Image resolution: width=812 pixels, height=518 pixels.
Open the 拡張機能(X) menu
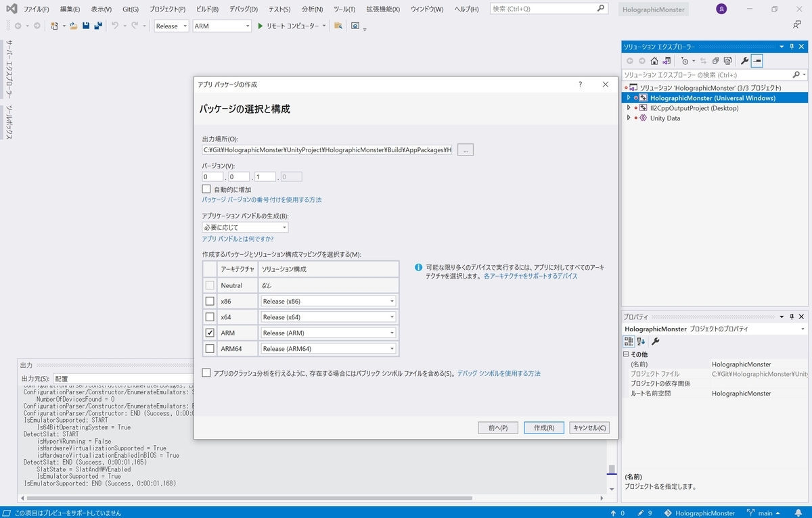pyautogui.click(x=383, y=9)
